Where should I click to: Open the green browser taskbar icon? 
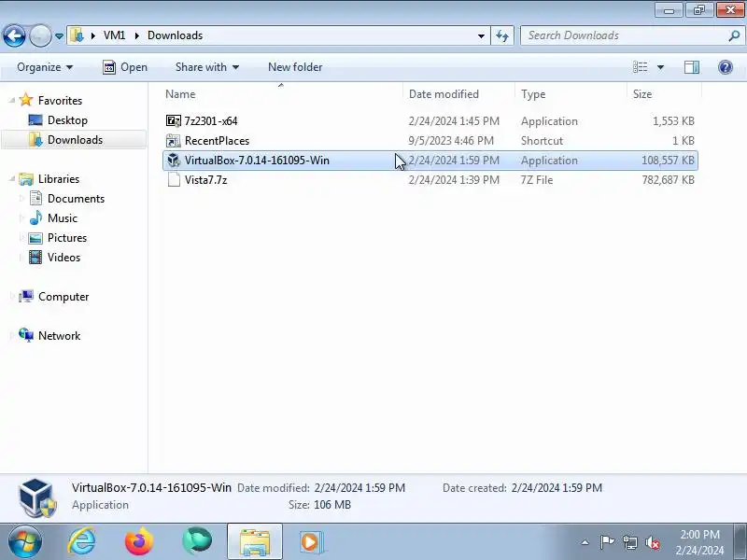197,541
